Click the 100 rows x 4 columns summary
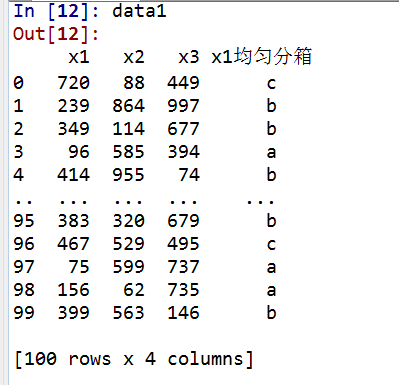 (134, 359)
